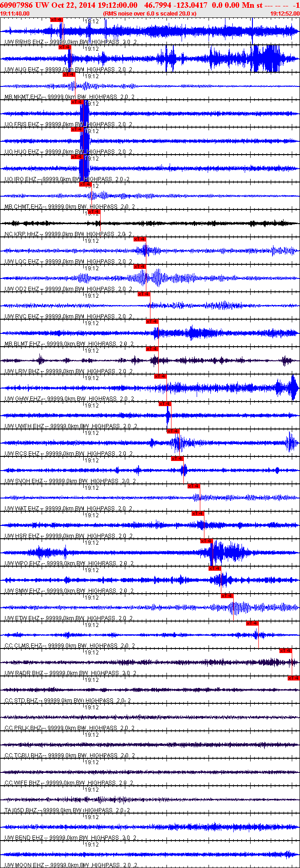Click the start time 19:11:40.00 label
The height and width of the screenshot is (868, 300).
click(x=15, y=13)
